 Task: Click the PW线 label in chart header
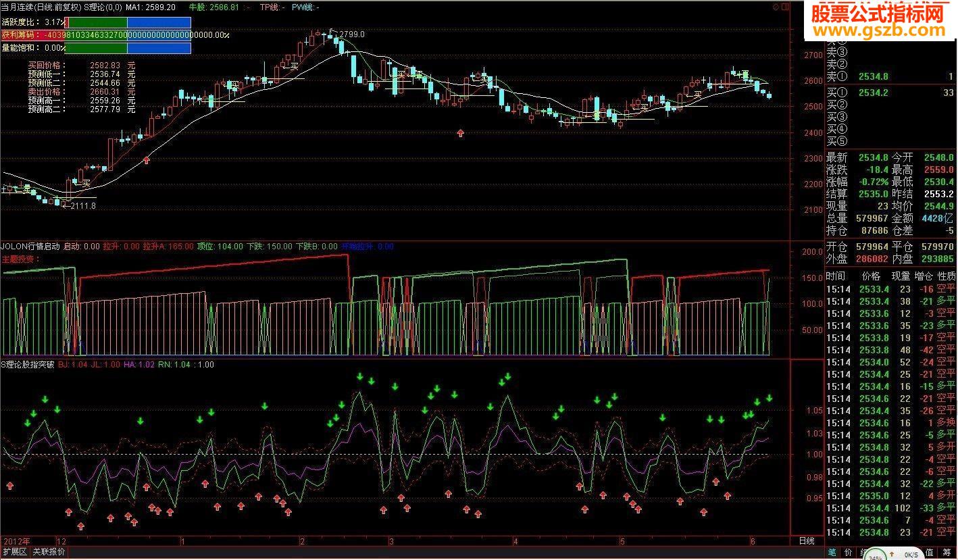point(305,7)
